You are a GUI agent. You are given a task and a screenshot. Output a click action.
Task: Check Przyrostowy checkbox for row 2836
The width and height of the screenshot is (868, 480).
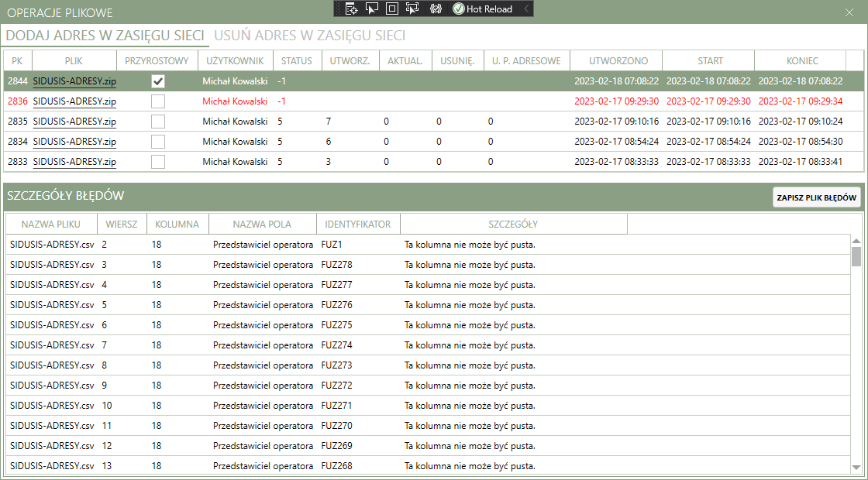(x=158, y=101)
